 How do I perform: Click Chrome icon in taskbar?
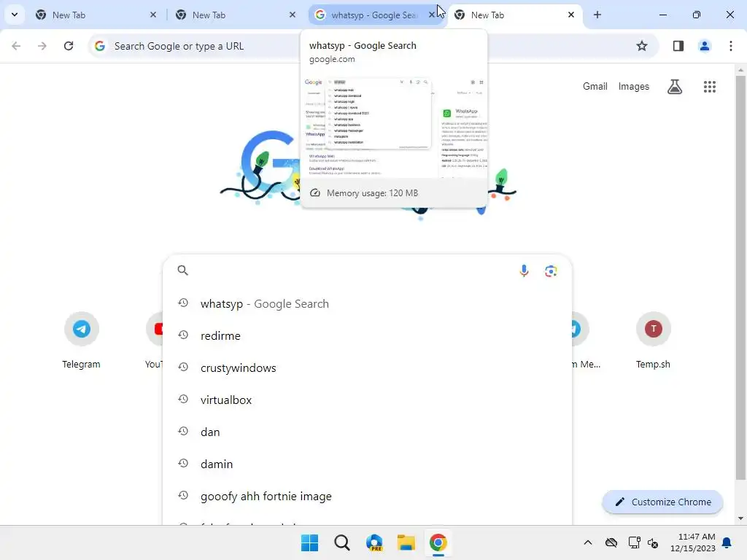pyautogui.click(x=438, y=542)
